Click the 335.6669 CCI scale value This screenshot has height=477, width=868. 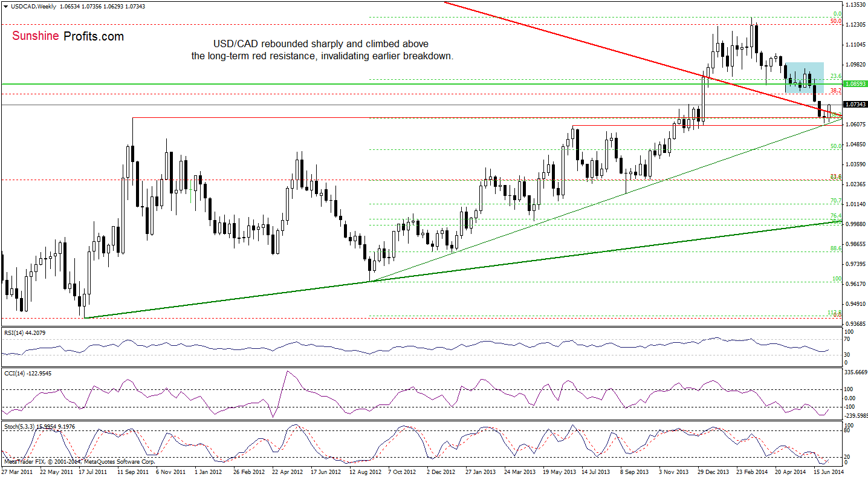(x=857, y=373)
